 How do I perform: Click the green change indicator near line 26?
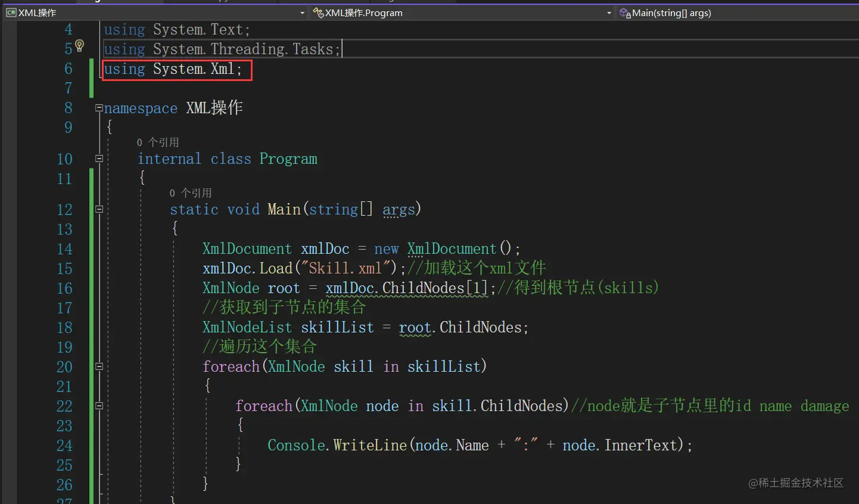92,485
